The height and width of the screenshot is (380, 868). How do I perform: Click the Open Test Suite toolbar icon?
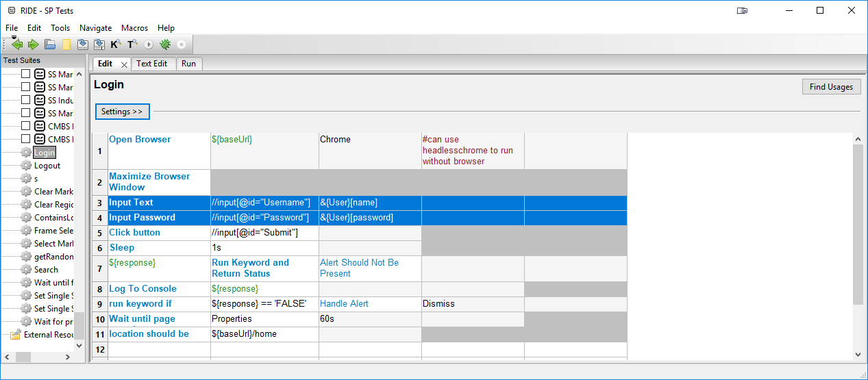tap(50, 45)
